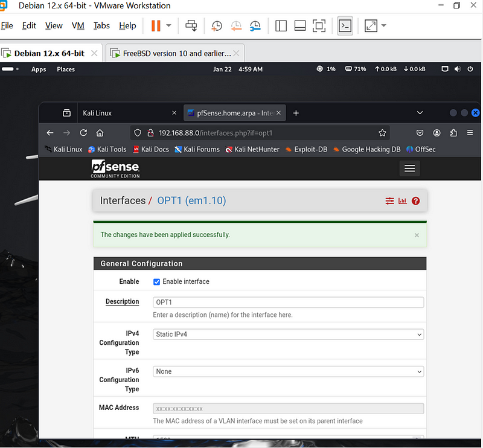Enter VMware full screen mode
This screenshot has width=483, height=448.
coord(319,26)
